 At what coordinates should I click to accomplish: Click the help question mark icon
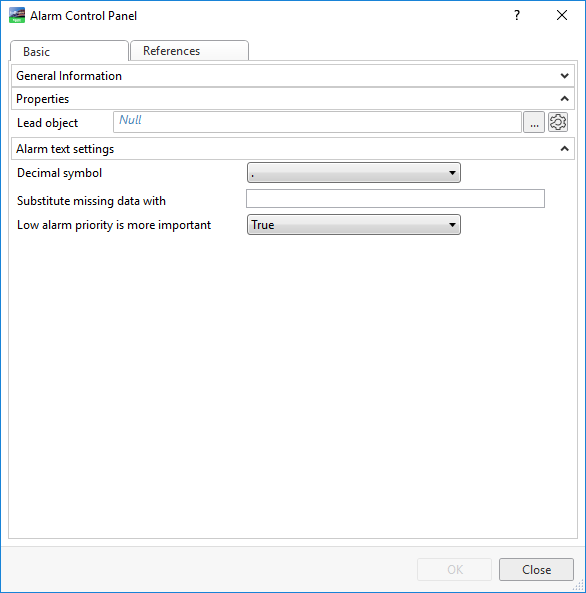tap(517, 16)
